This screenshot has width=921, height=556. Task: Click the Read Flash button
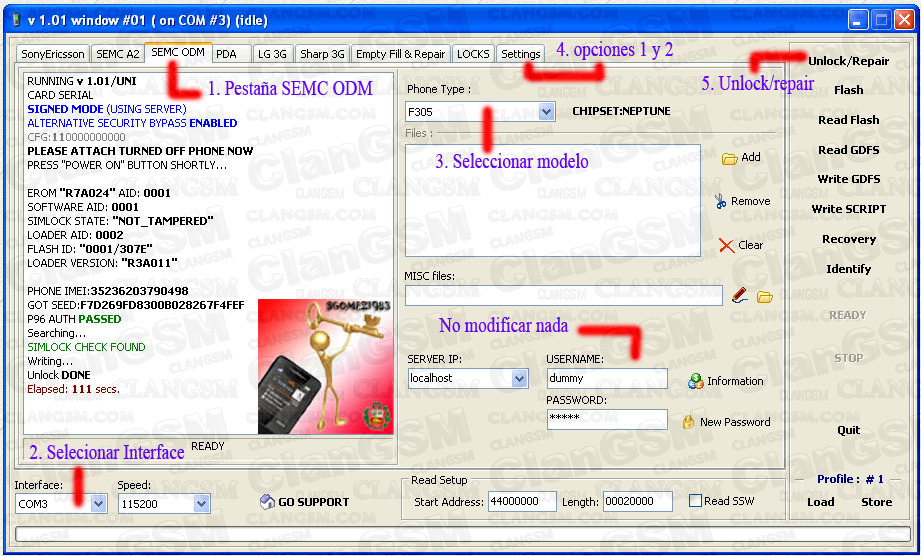coord(848,120)
